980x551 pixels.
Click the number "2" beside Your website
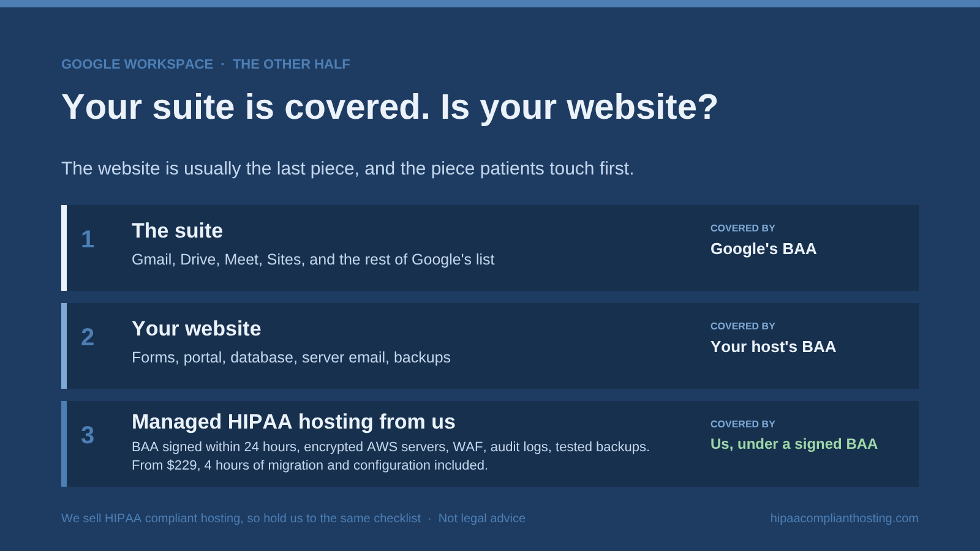[88, 337]
